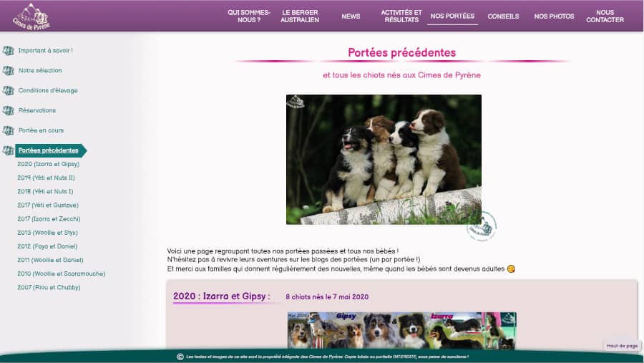Open Activités et Résultats menu
This screenshot has height=363, width=644.
pyautogui.click(x=401, y=16)
